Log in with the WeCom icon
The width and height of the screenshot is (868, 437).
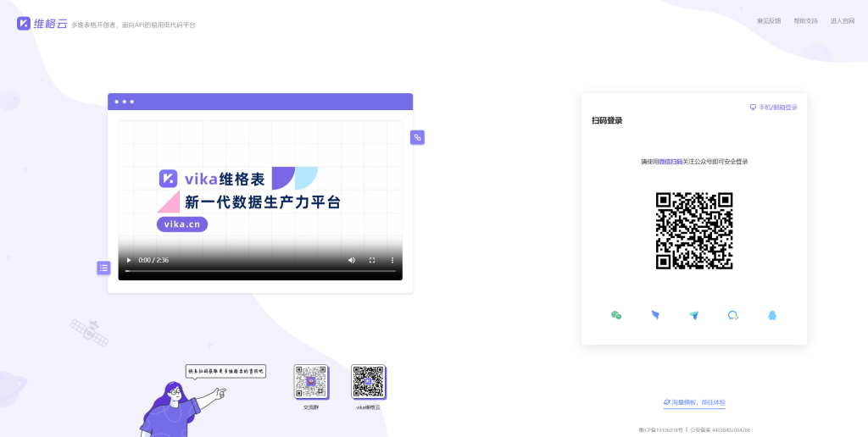point(733,315)
